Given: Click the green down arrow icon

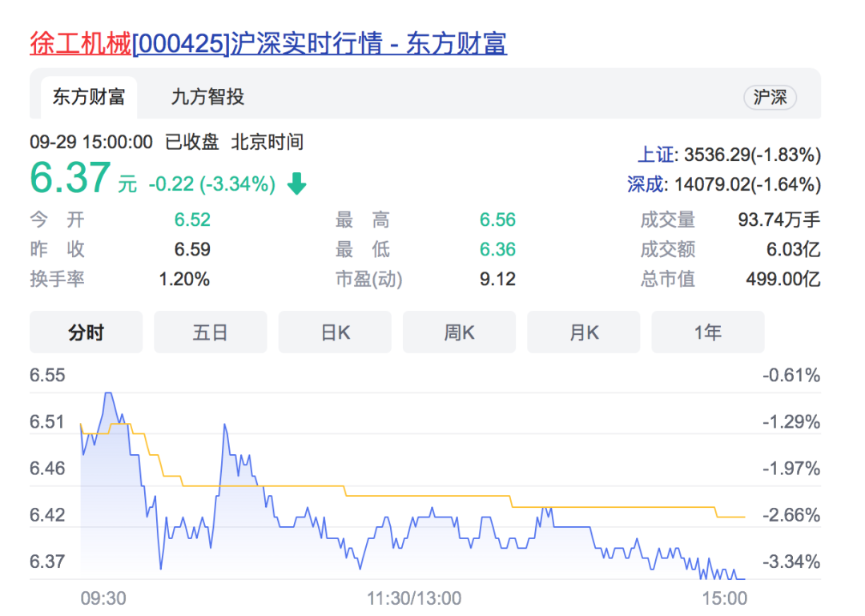Looking at the screenshot, I should (297, 185).
